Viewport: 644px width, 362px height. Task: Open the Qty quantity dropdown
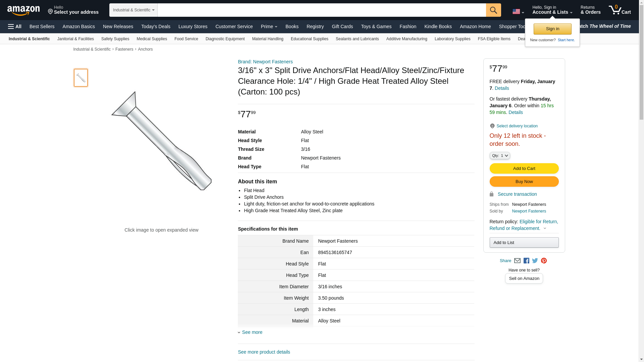(499, 156)
